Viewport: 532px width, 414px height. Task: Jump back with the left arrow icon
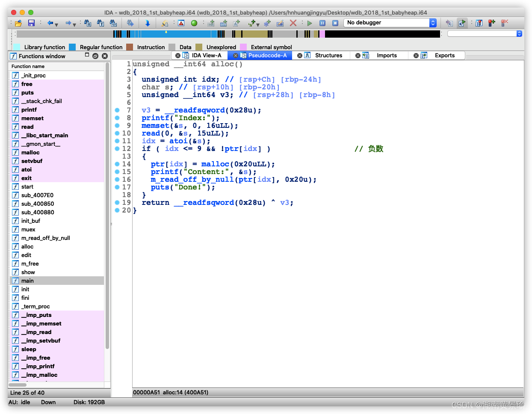point(50,23)
